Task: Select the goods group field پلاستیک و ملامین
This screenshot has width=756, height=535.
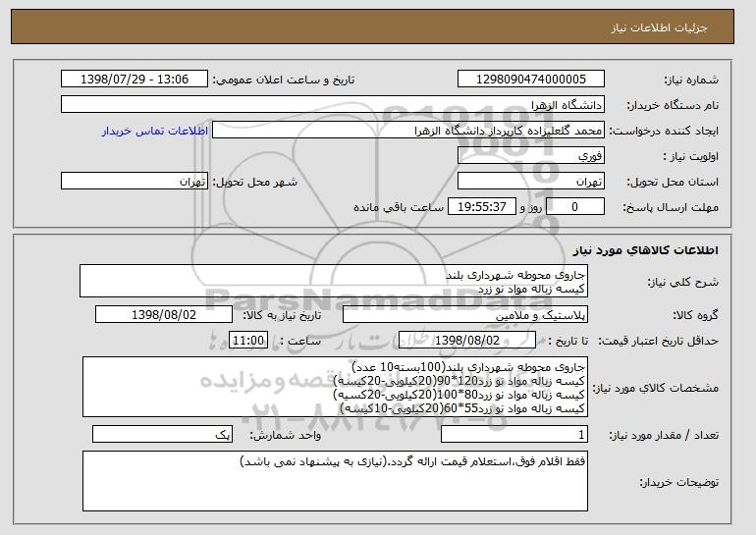Action: click(x=465, y=315)
